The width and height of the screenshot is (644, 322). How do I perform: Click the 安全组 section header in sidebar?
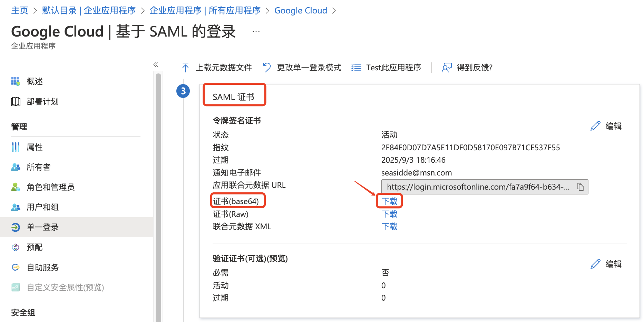23,313
